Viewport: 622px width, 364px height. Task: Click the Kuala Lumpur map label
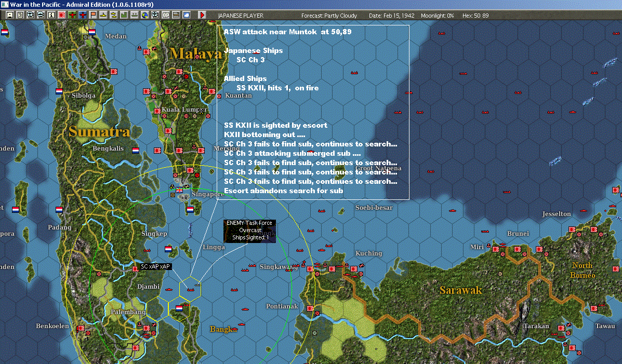184,110
